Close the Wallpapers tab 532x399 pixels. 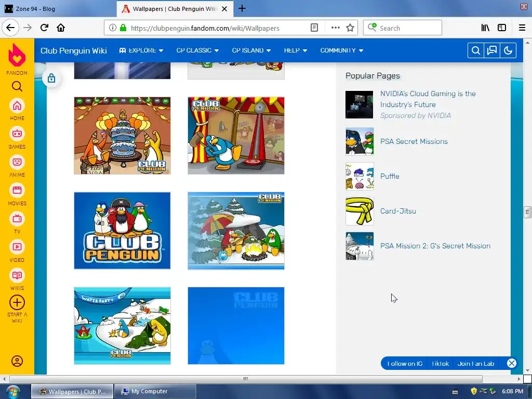[224, 9]
